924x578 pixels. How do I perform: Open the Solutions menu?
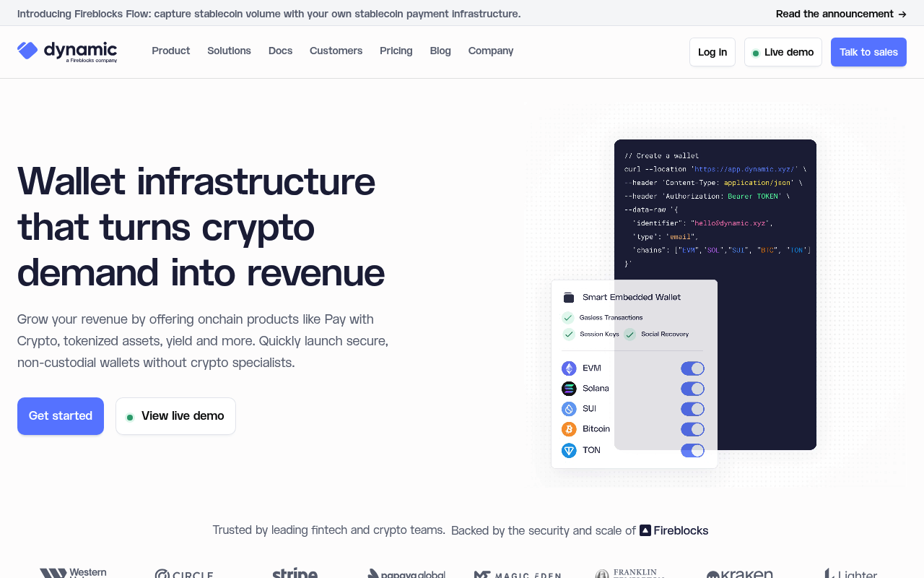229,51
